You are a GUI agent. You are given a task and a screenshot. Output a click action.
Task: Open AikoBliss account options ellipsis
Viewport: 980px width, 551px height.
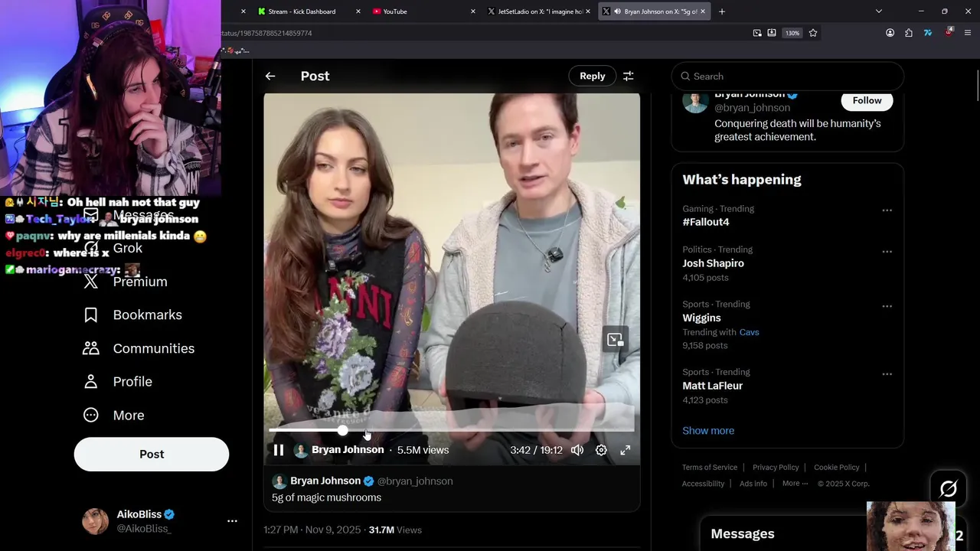[x=232, y=521]
